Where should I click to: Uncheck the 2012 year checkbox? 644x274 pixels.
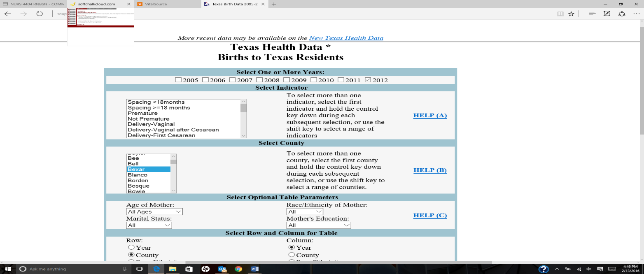(368, 80)
